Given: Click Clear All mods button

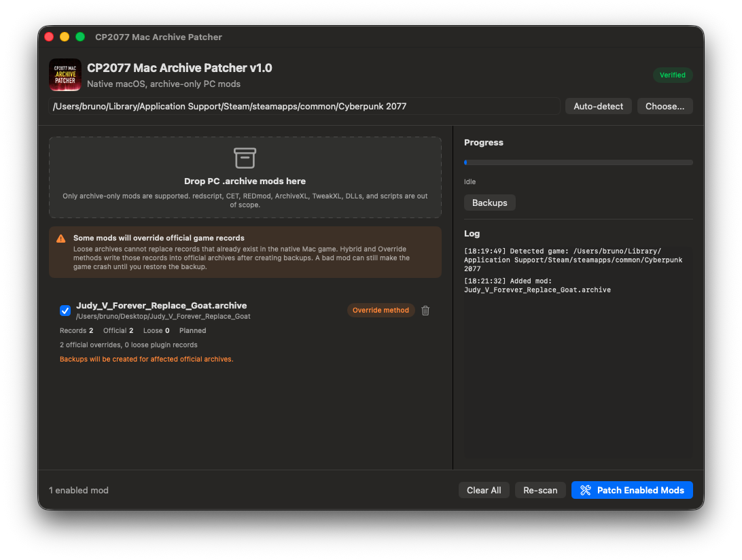Looking at the screenshot, I should pyautogui.click(x=484, y=491).
